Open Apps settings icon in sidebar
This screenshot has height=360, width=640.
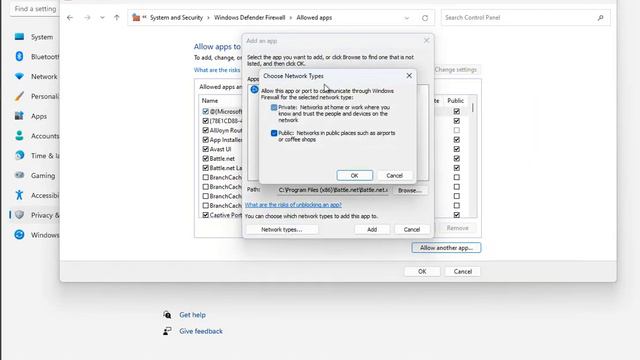click(19, 116)
